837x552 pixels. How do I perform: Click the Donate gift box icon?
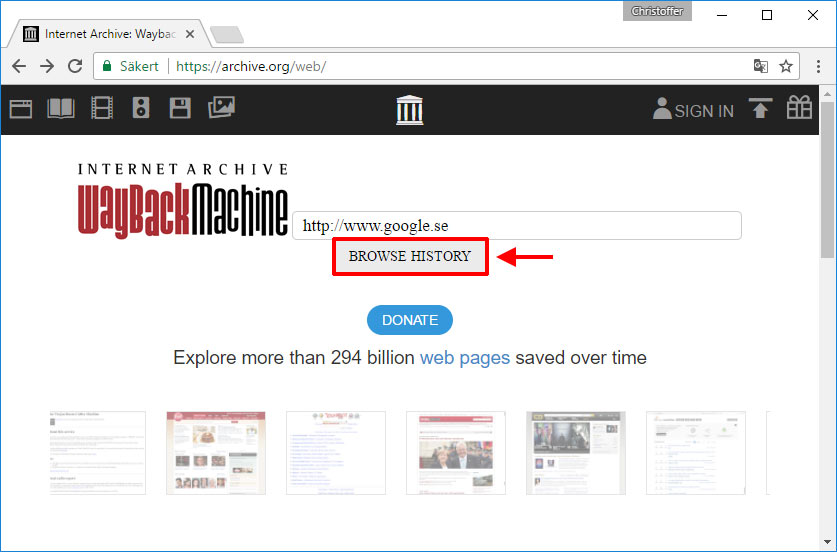799,108
